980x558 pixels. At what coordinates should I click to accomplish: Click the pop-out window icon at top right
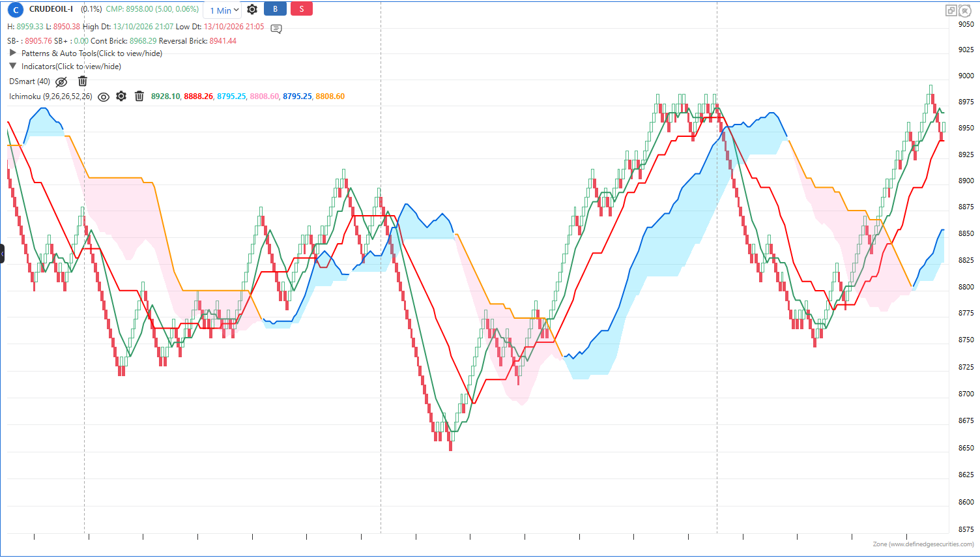(x=951, y=10)
